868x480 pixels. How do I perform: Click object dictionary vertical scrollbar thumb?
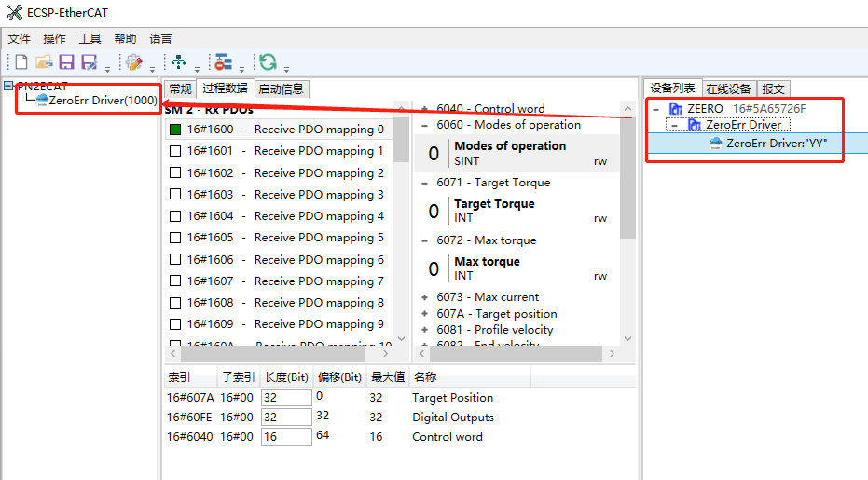[627, 178]
